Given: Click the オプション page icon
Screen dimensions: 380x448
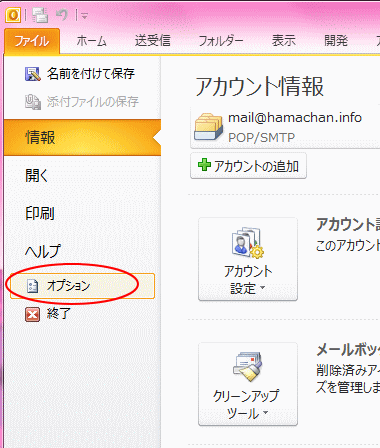Looking at the screenshot, I should tap(32, 286).
